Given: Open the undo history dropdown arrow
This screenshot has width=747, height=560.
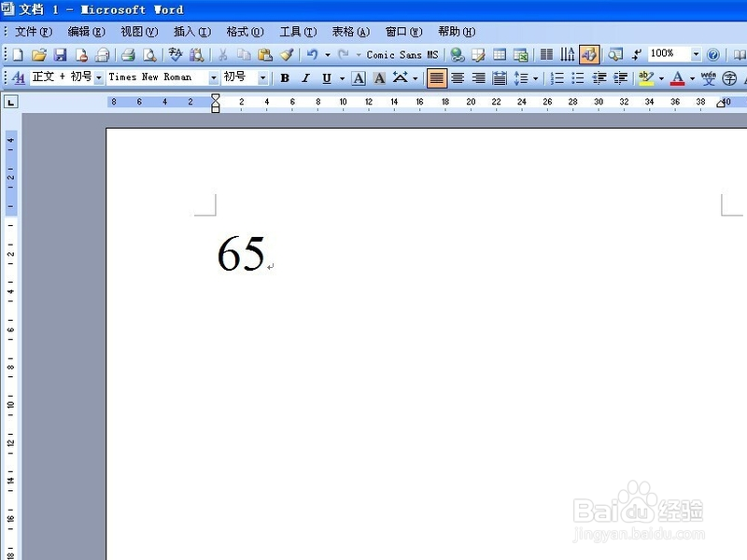Looking at the screenshot, I should click(328, 55).
